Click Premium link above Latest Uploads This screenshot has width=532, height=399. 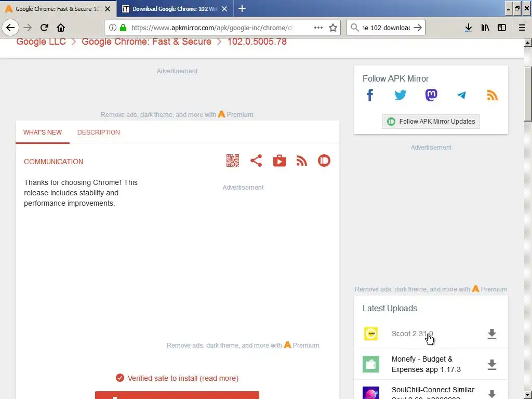click(x=489, y=289)
